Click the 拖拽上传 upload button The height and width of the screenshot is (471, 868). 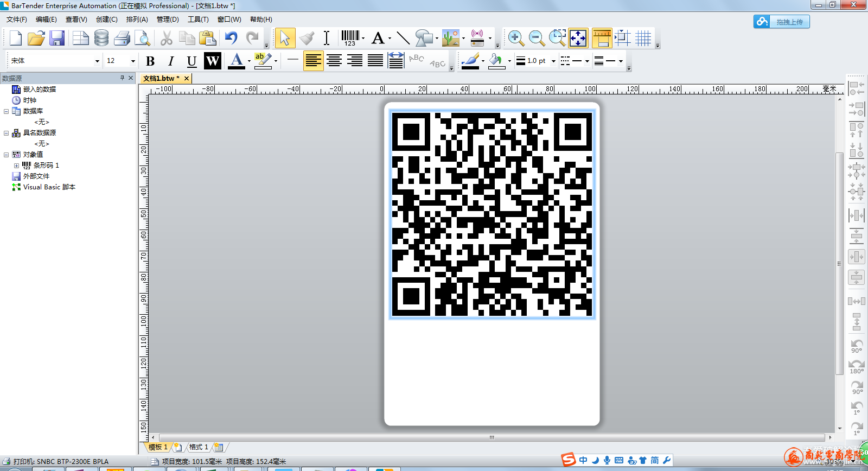click(781, 22)
